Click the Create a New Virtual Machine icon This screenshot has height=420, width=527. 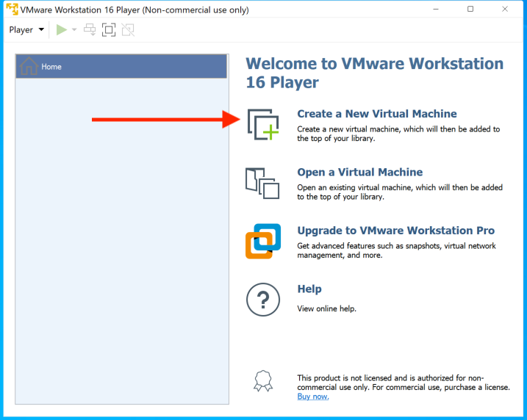point(262,124)
